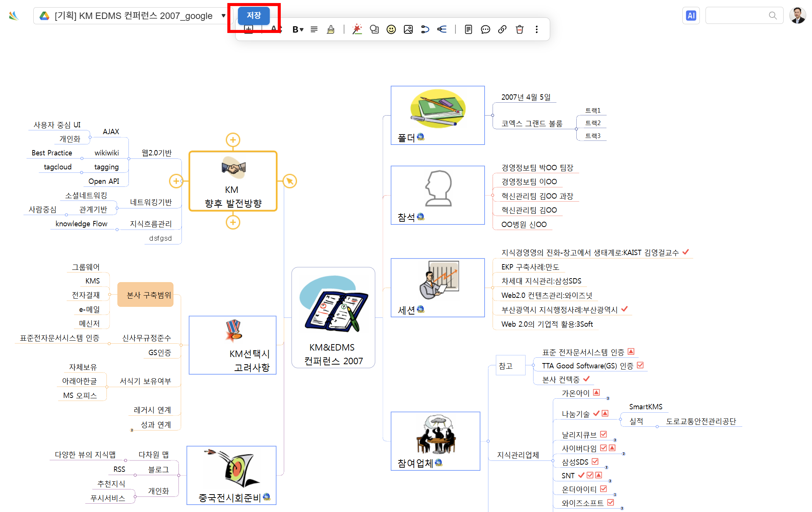Select the 도로교통안전관리공단 subtopic
Viewport: 812px width, 512px height.
pos(701,421)
